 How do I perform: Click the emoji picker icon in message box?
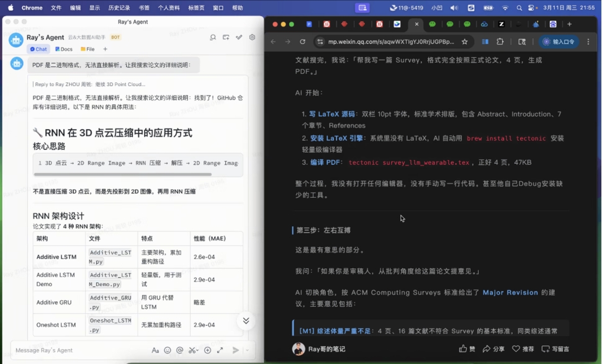tap(168, 350)
